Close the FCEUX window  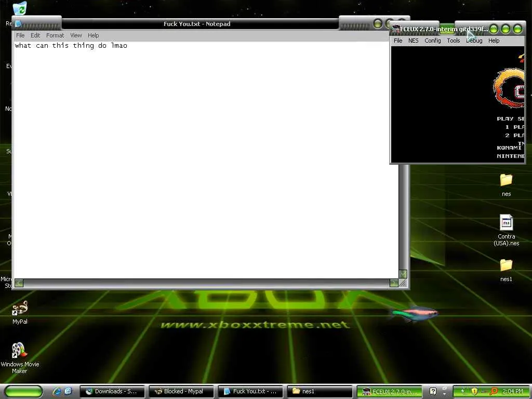[x=518, y=29]
